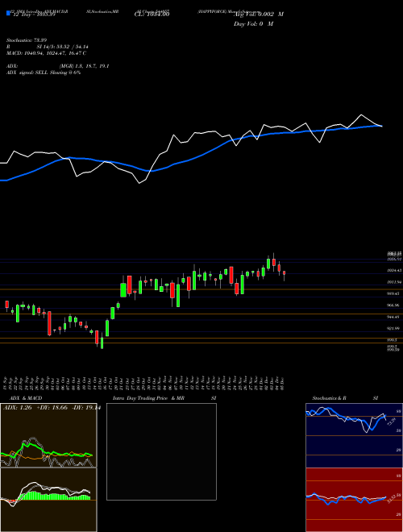
Task: Click the MACD: 1040.94, 1024.47 values line
Action: click(x=46, y=53)
